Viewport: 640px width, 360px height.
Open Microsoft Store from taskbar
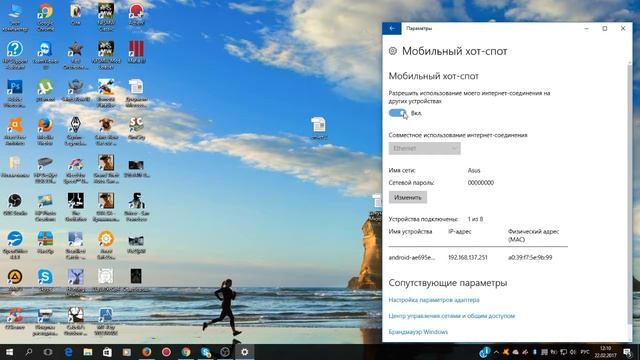(107, 352)
